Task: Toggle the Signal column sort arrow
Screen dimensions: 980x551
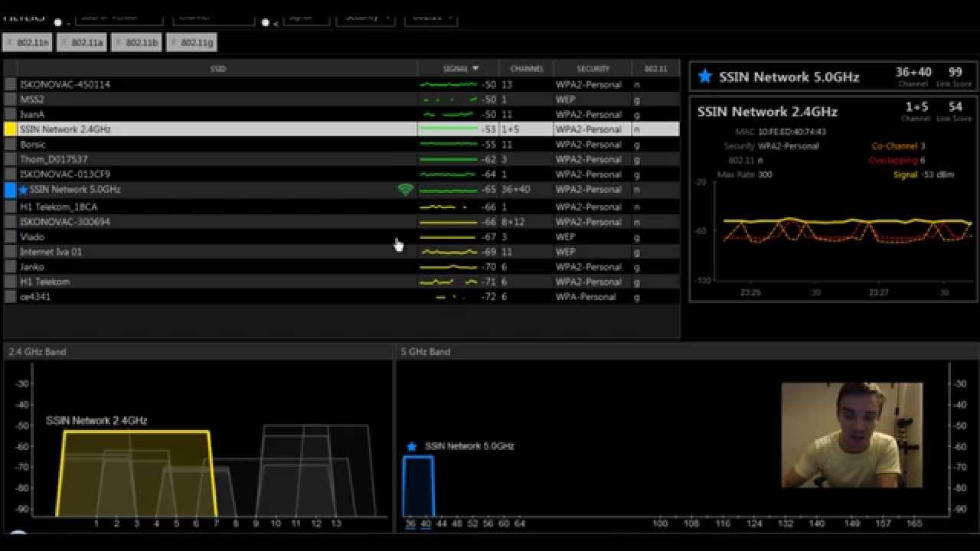Action: click(x=475, y=69)
